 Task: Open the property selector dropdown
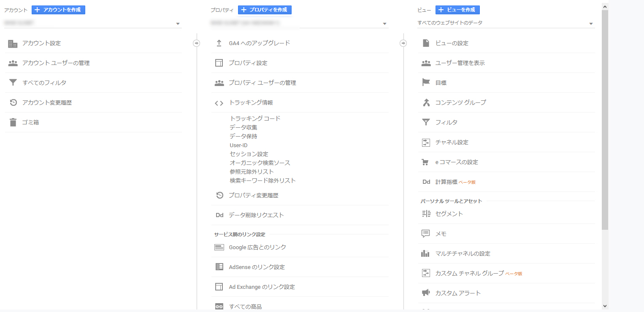(x=299, y=23)
